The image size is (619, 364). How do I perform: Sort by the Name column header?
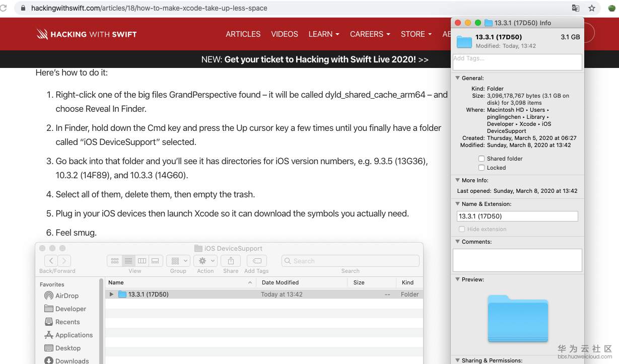[180, 282]
